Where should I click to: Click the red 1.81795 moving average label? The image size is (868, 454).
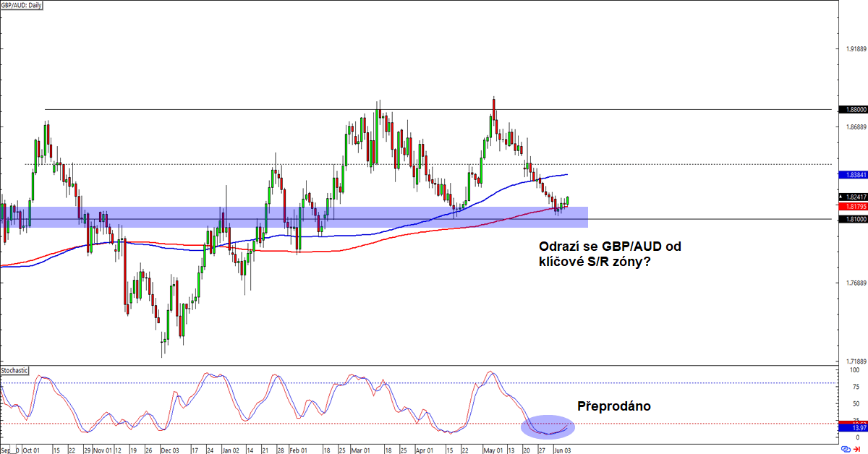[x=852, y=206]
